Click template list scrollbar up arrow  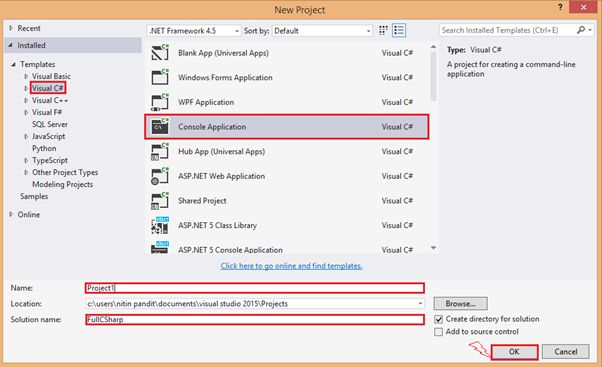pyautogui.click(x=433, y=47)
